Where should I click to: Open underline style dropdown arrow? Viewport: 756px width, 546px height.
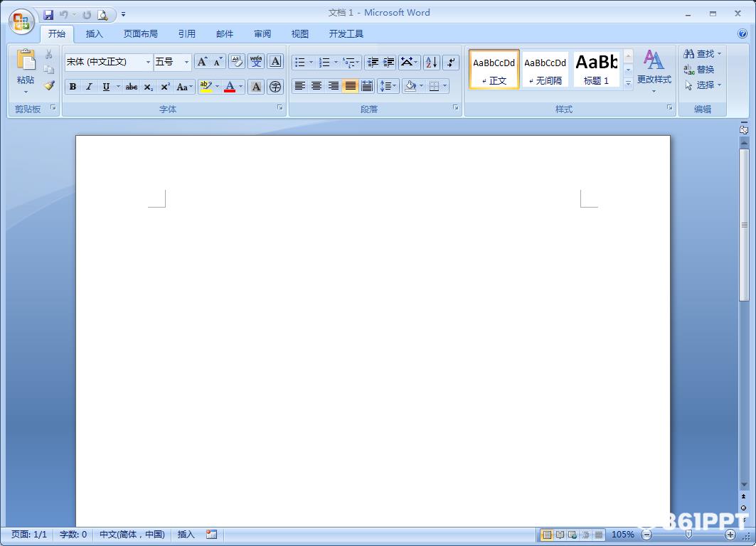(x=118, y=87)
